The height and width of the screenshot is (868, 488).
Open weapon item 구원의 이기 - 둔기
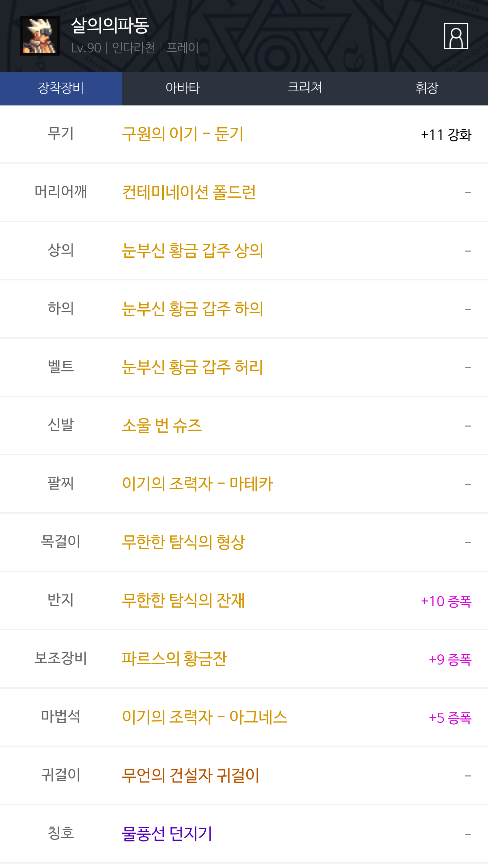click(x=183, y=134)
